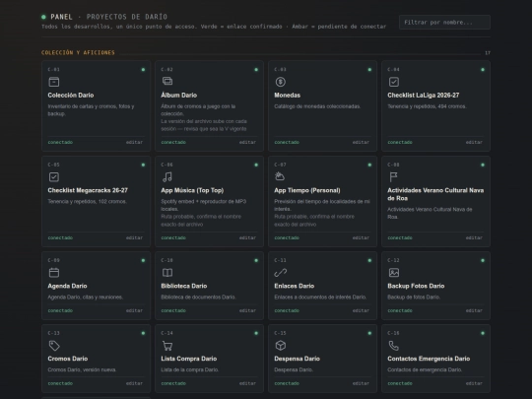Click the C-08 code label
532x399 pixels.
(x=393, y=165)
